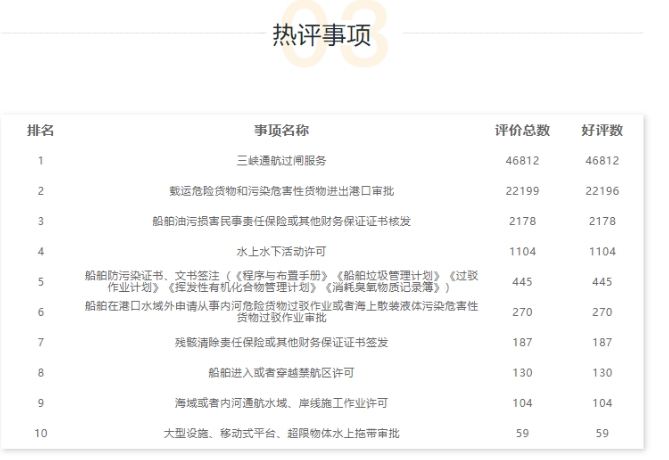
Task: Click the 1104 value under 评价总数
Action: [x=522, y=251]
